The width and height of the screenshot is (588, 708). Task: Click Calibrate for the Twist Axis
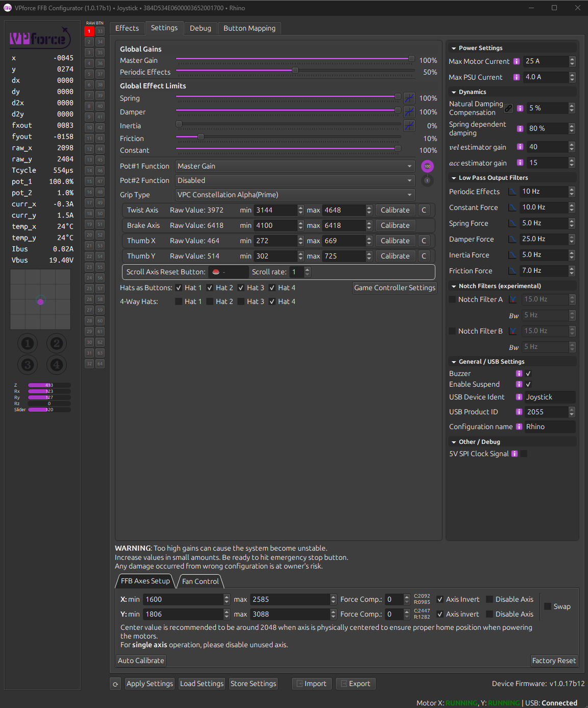[x=395, y=210]
